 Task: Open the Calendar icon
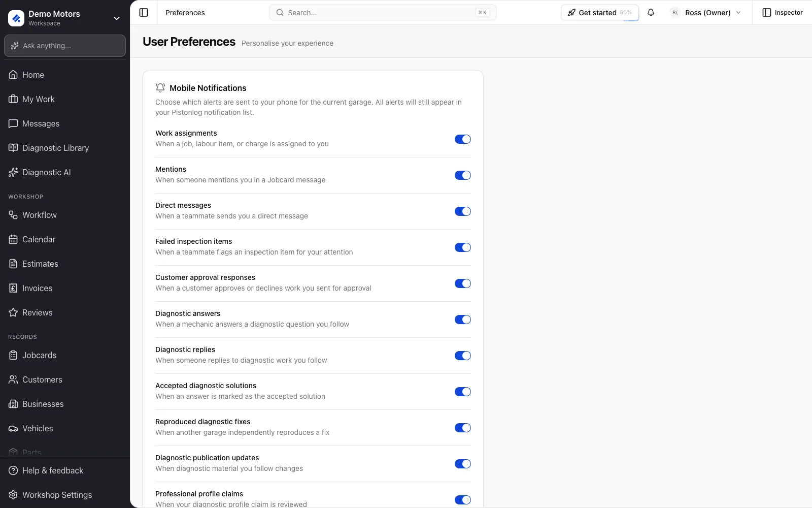pos(13,239)
